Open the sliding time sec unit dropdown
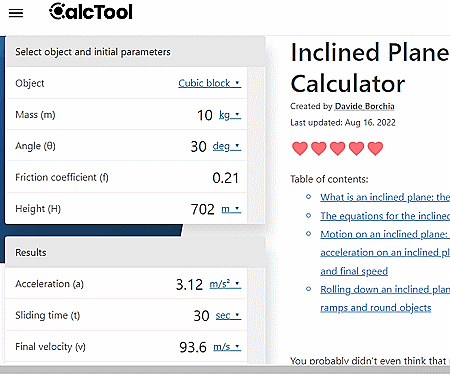This screenshot has height=375, width=450. 228,315
